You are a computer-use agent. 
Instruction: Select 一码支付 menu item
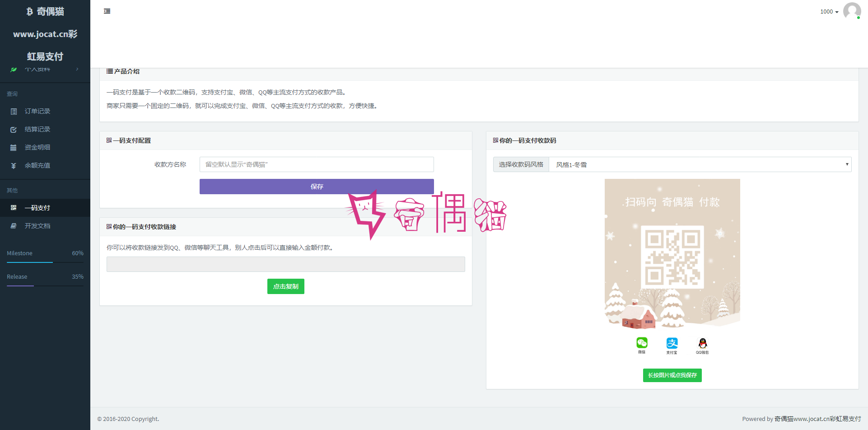45,208
